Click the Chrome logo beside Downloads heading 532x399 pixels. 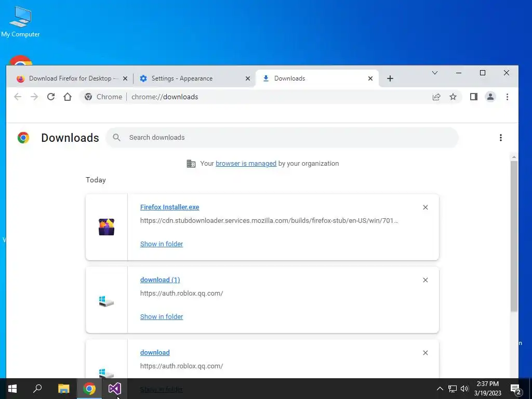tap(23, 138)
